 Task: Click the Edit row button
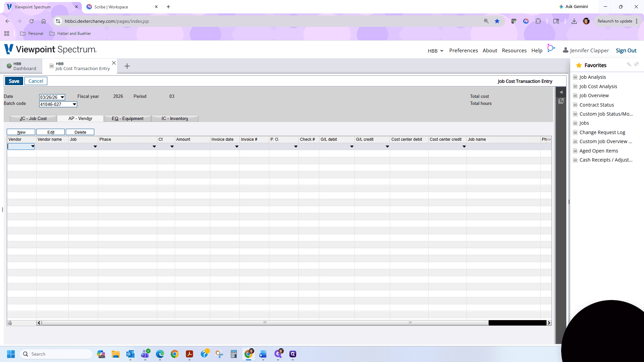pyautogui.click(x=51, y=132)
